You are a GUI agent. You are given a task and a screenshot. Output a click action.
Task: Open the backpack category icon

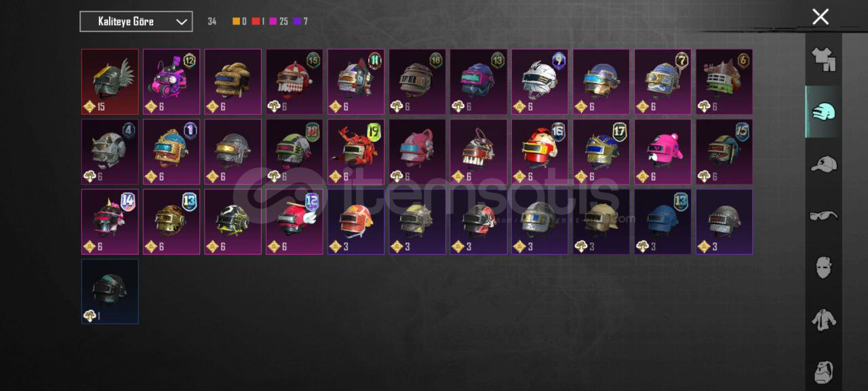coord(823,372)
